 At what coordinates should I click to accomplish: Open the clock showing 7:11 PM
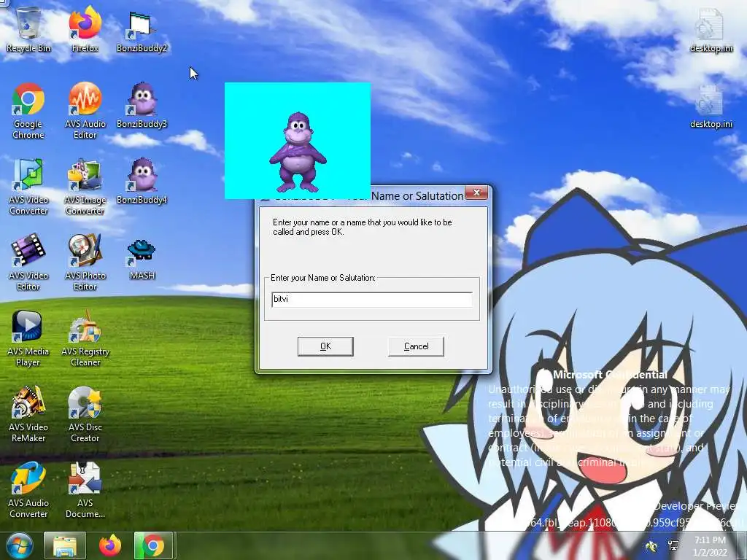point(710,545)
